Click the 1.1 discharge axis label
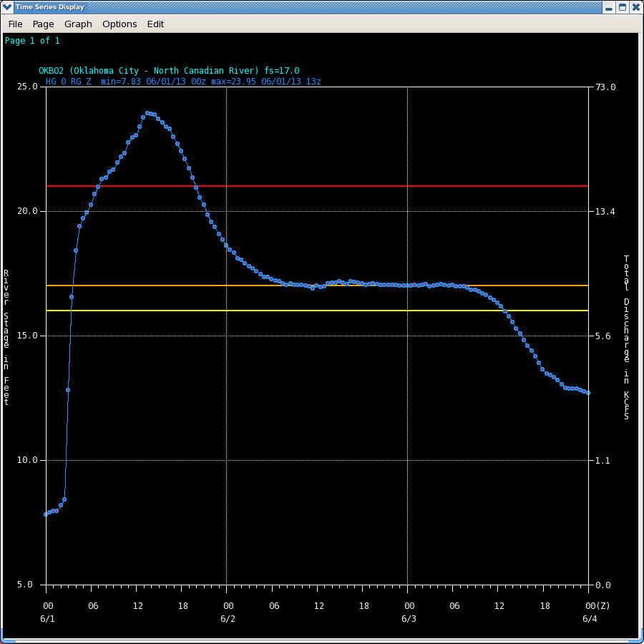 (603, 460)
